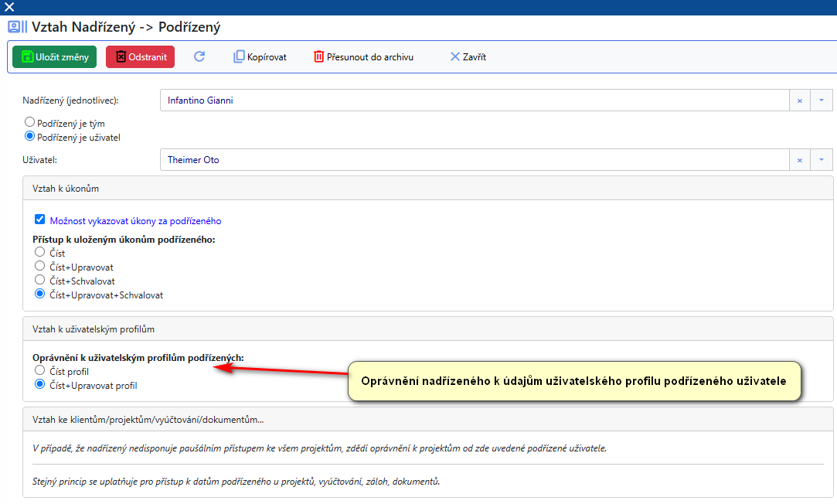Image resolution: width=837 pixels, height=504 pixels.
Task: Clear the Nadřízený field with the x icon
Action: [799, 100]
